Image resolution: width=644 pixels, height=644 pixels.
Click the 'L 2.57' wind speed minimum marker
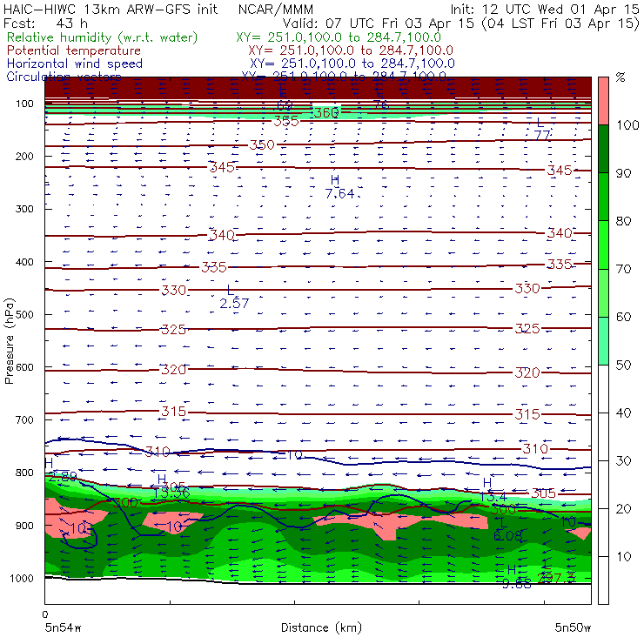234,297
